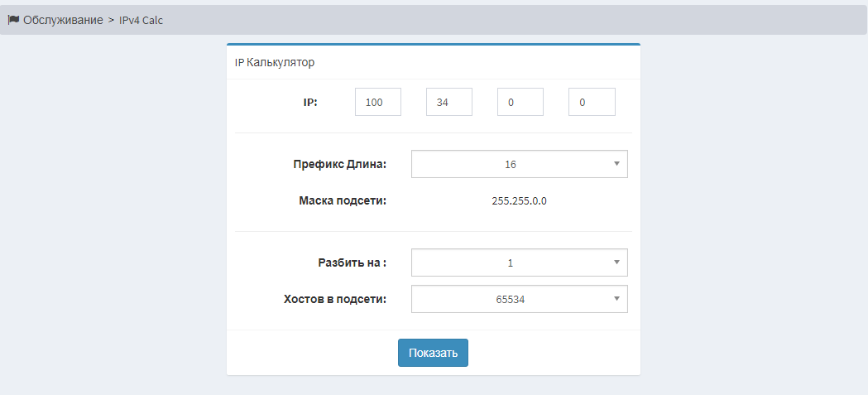Click the subnet mask value 255.255.0.0
The width and height of the screenshot is (868, 395).
519,200
